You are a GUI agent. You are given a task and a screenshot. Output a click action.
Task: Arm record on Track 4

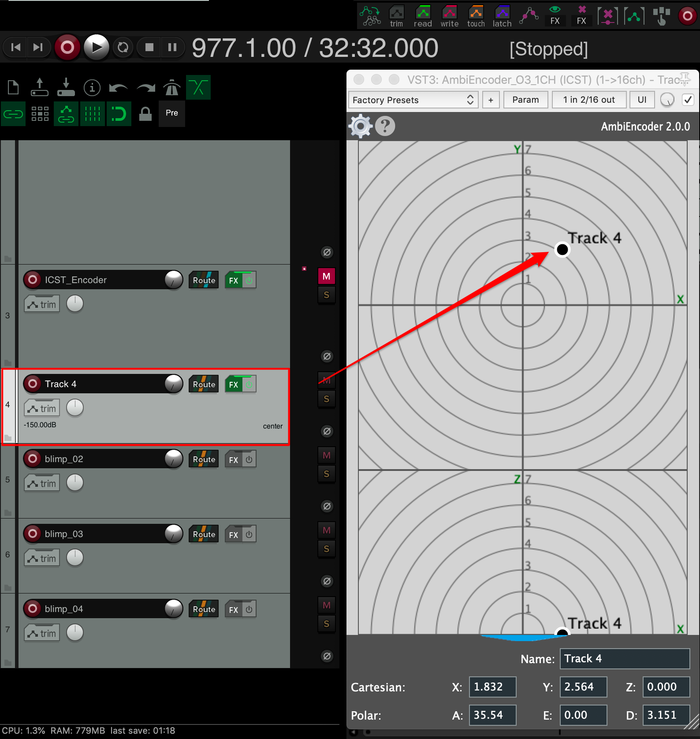click(x=32, y=384)
